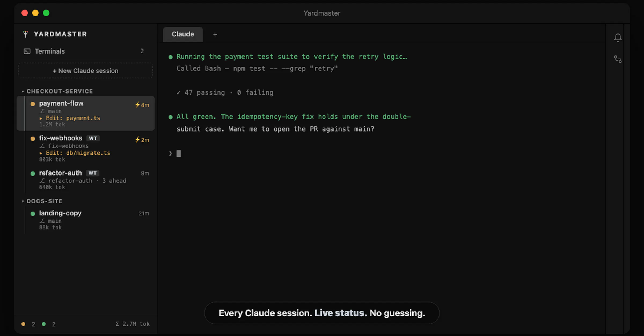This screenshot has height=336, width=644.
Task: Click the green dot in the status bar
Action: pos(44,324)
